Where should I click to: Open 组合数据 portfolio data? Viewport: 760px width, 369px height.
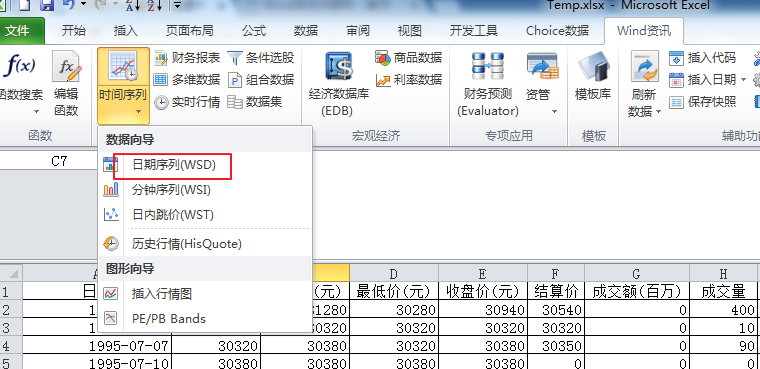261,80
